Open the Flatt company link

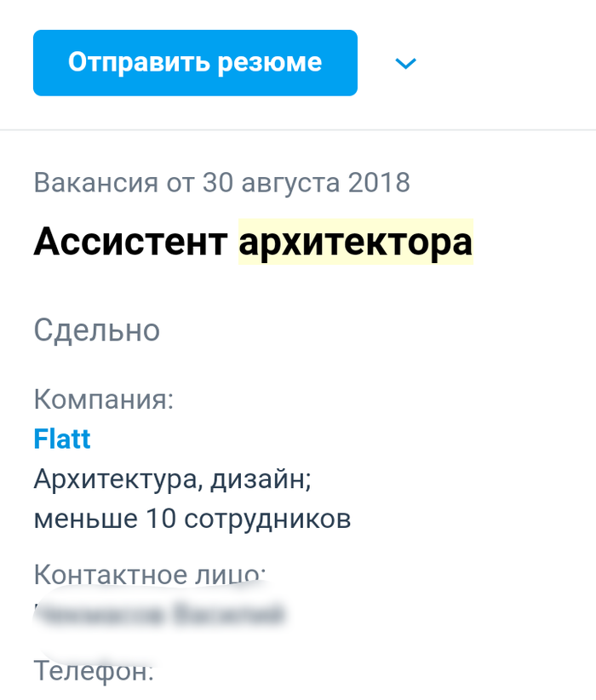[x=61, y=439]
